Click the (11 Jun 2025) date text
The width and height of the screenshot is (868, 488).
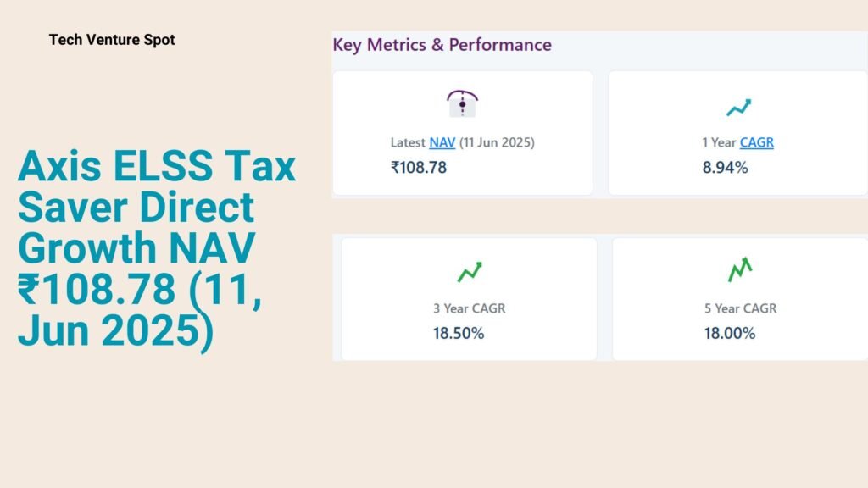point(497,142)
